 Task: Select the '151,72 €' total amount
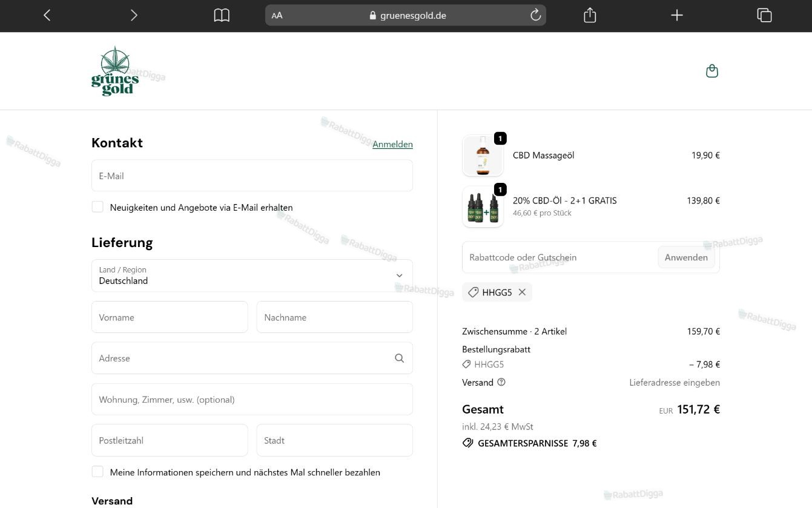coord(698,409)
